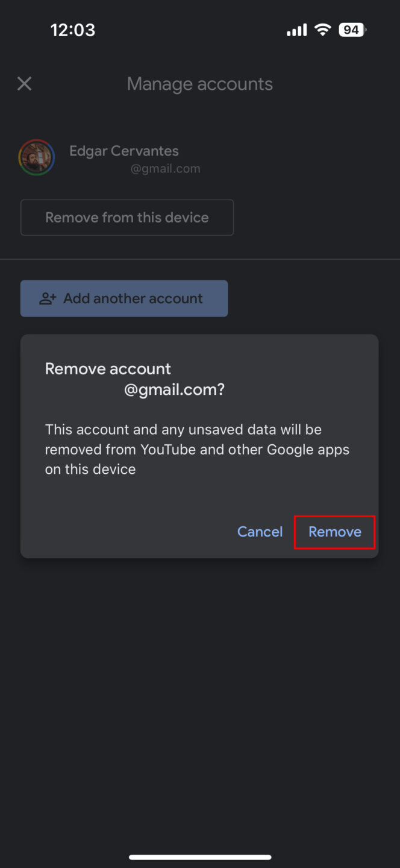Viewport: 400px width, 868px height.
Task: Tap the Edgar Cervantes account name
Action: (123, 151)
